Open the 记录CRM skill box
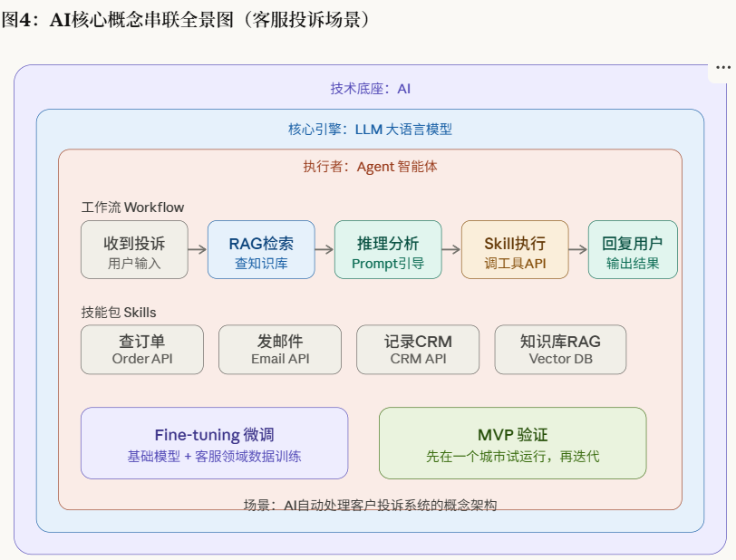Screen dimensions: 736x560 (x=418, y=349)
